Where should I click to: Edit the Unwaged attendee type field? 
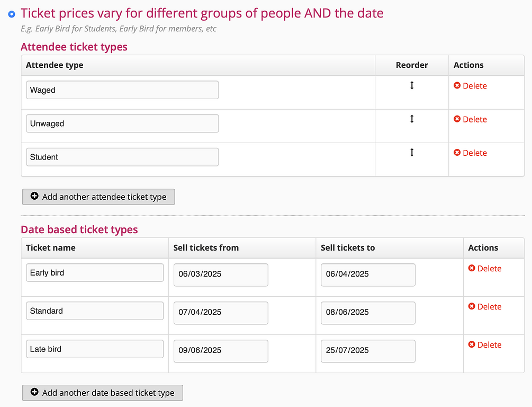(x=122, y=123)
